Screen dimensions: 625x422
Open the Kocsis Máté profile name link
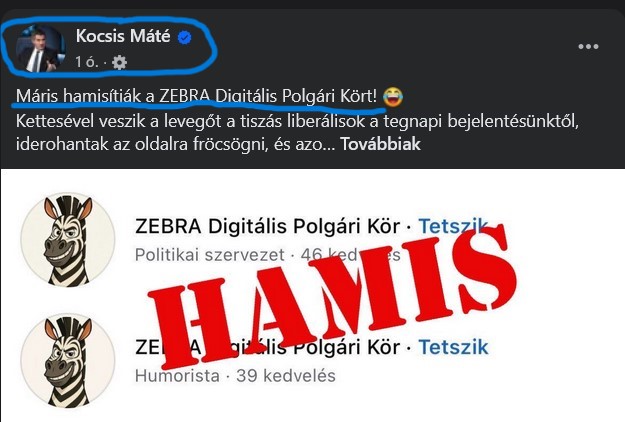pyautogui.click(x=123, y=36)
